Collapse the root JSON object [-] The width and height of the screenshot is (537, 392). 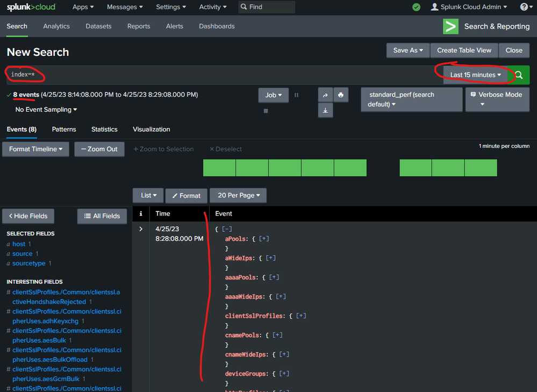(x=227, y=229)
